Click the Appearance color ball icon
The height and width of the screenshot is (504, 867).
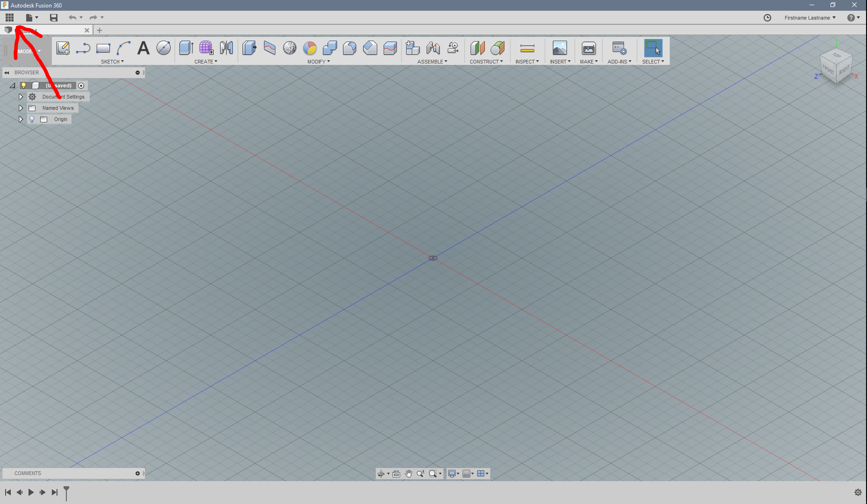click(309, 48)
